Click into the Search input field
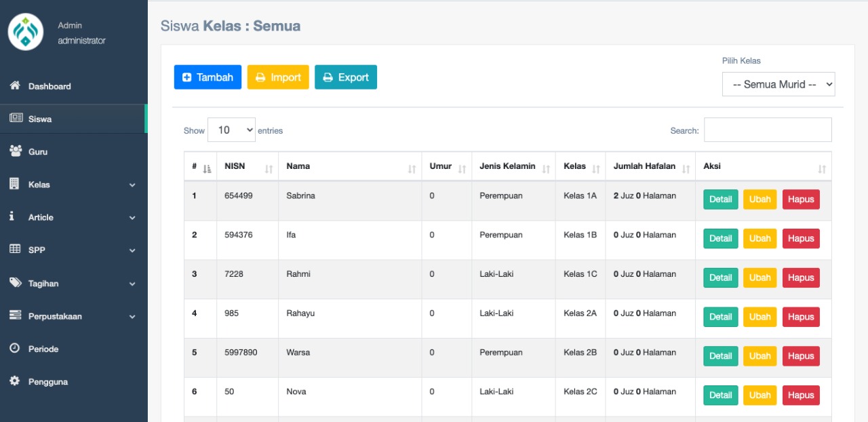This screenshot has width=868, height=422. click(768, 130)
